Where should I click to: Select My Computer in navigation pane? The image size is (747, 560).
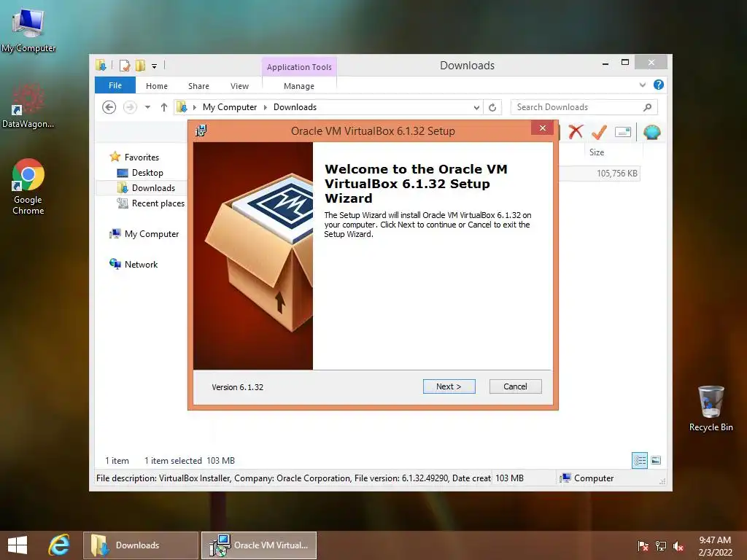click(144, 234)
